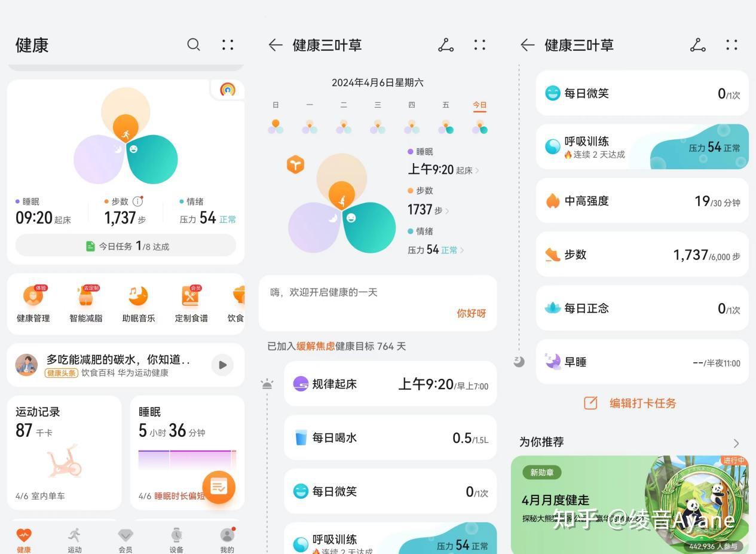The width and height of the screenshot is (756, 554).
Task: Tap the 每日喝水 0.5/1.5L progress card
Action: click(x=390, y=437)
